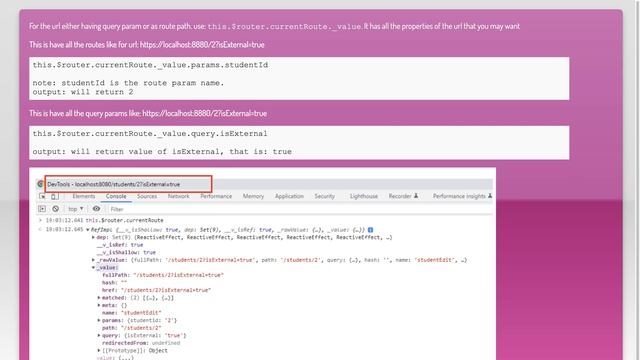This screenshot has width=640, height=360.
Task: Click the __v_isRef: true line
Action: tap(120, 245)
